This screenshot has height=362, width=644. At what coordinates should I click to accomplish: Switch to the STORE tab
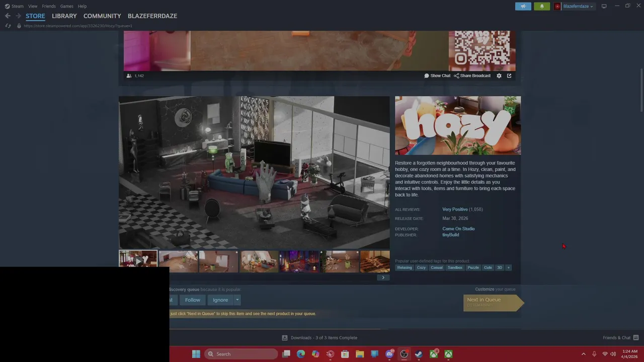(x=35, y=16)
